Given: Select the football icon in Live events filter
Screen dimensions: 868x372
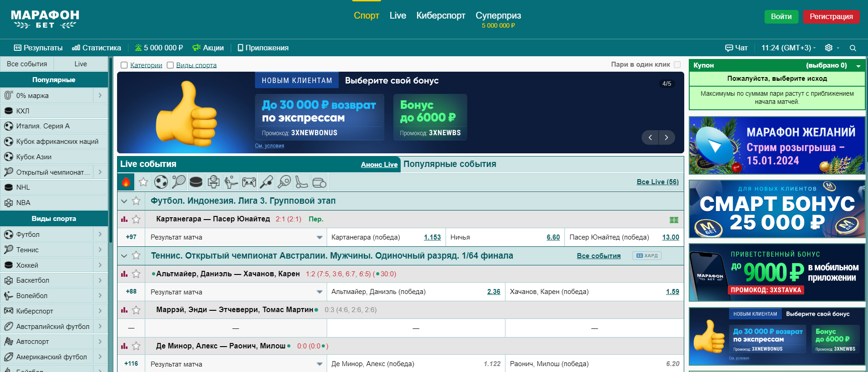Looking at the screenshot, I should (x=161, y=182).
